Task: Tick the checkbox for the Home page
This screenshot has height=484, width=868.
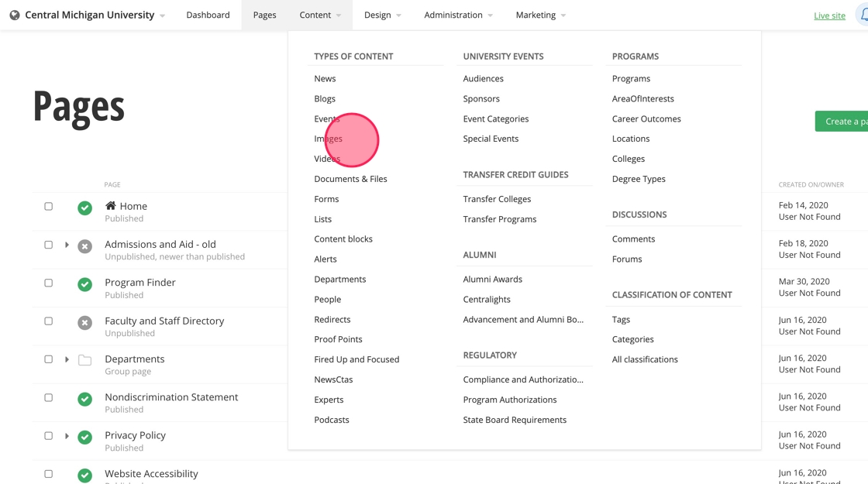Action: coord(48,207)
